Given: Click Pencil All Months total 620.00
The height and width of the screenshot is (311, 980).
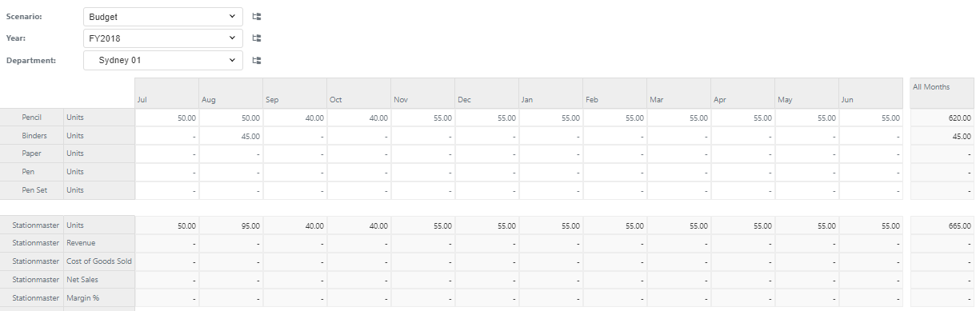Looking at the screenshot, I should click(942, 118).
